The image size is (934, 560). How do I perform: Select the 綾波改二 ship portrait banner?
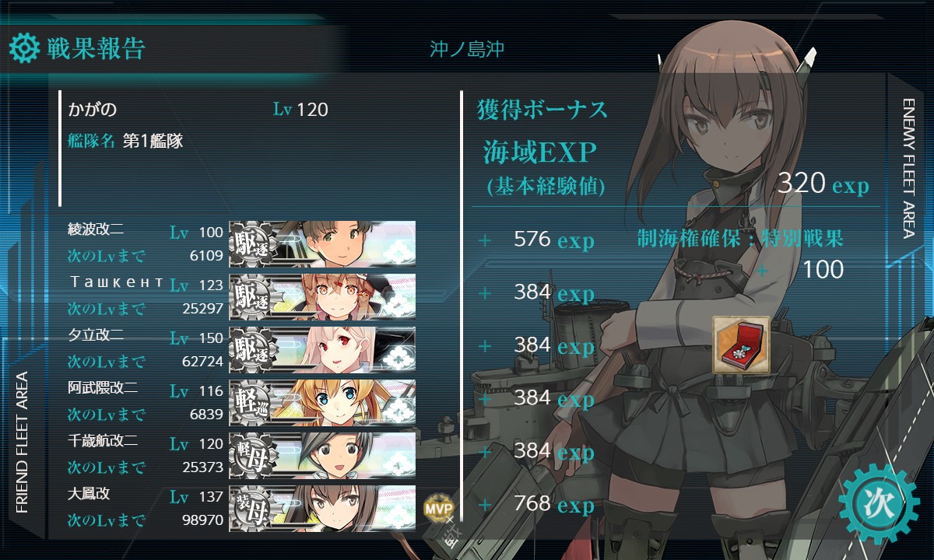tap(322, 244)
